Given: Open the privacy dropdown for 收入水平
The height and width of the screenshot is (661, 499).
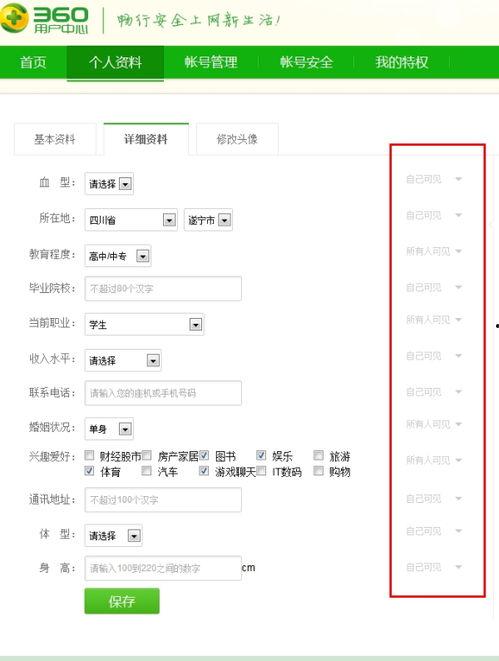Looking at the screenshot, I should tap(434, 356).
